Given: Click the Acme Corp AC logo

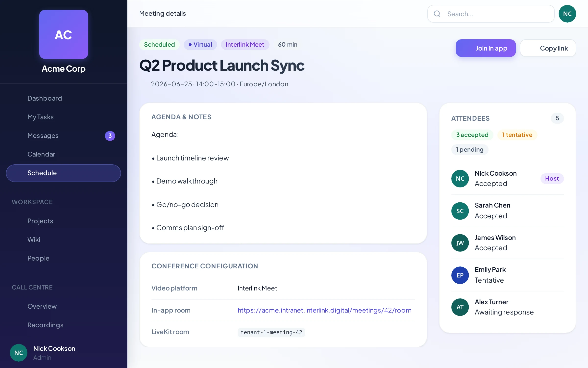Looking at the screenshot, I should coord(64,34).
